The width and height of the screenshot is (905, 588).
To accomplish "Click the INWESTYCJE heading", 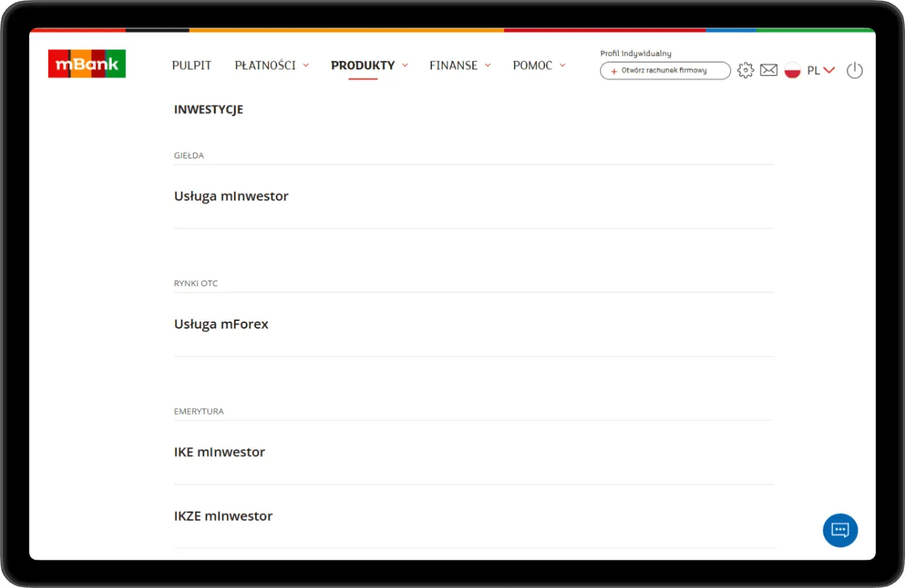I will 209,110.
